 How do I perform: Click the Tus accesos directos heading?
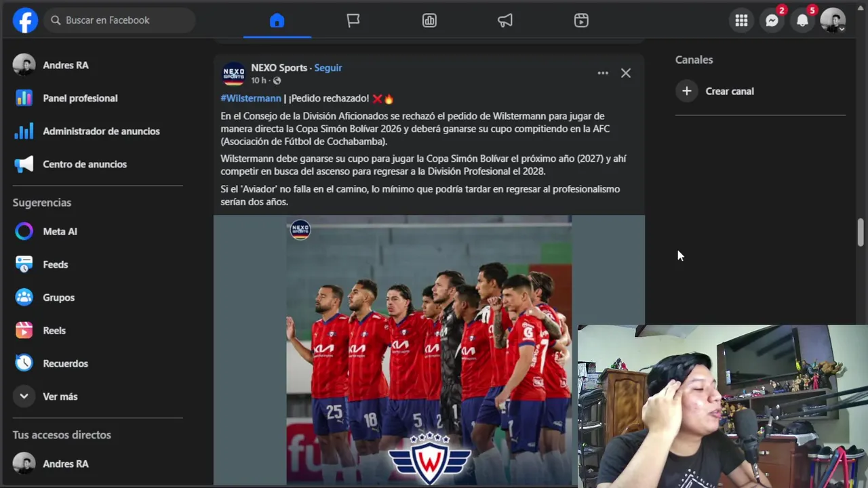[x=62, y=435]
